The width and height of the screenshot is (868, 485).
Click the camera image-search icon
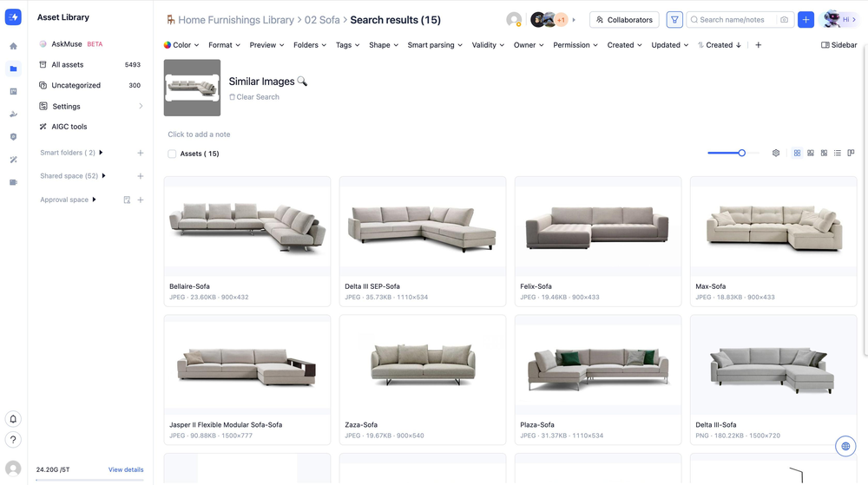point(784,20)
